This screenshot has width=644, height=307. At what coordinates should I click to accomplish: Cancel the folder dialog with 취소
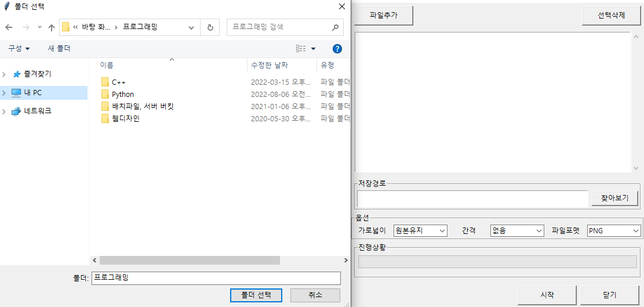315,295
